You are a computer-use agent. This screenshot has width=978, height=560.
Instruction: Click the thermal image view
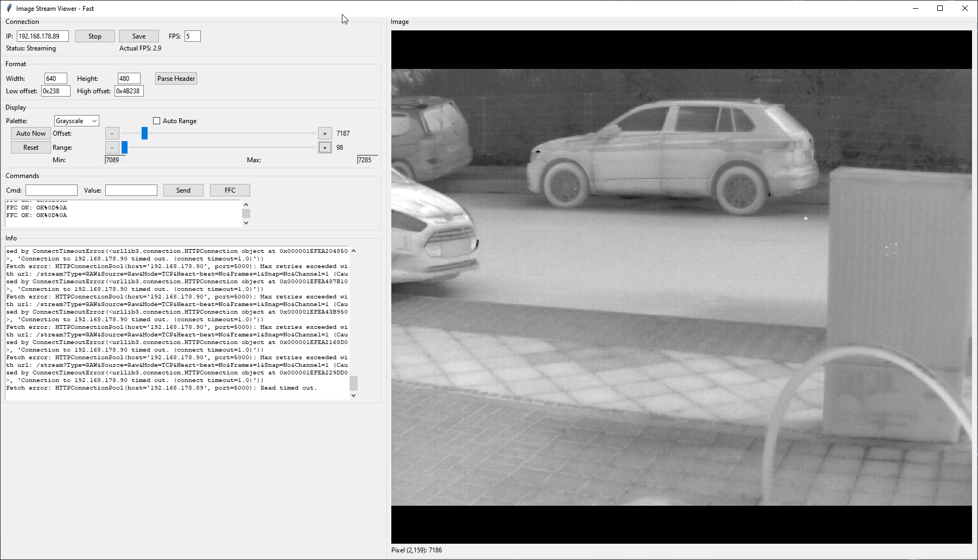coord(682,287)
